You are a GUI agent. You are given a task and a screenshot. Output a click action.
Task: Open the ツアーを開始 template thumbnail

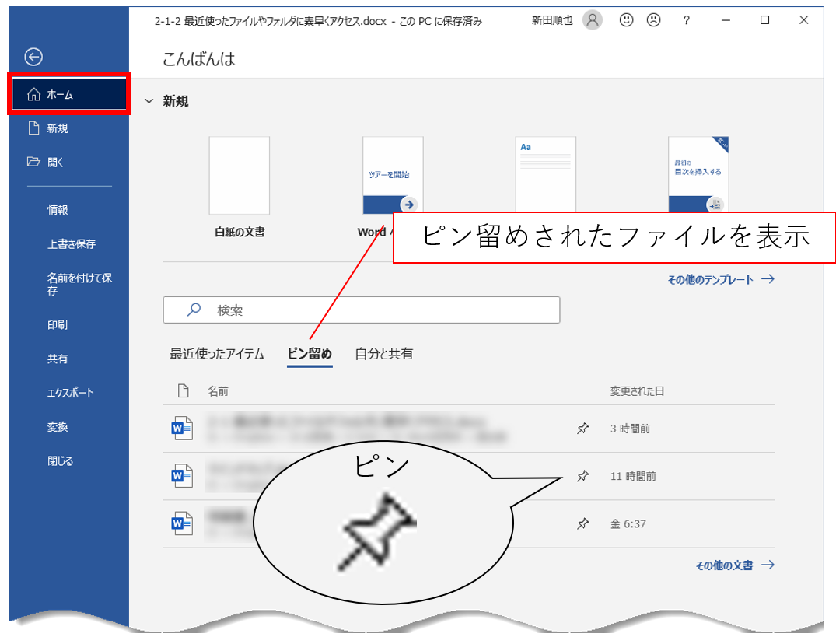pyautogui.click(x=393, y=176)
